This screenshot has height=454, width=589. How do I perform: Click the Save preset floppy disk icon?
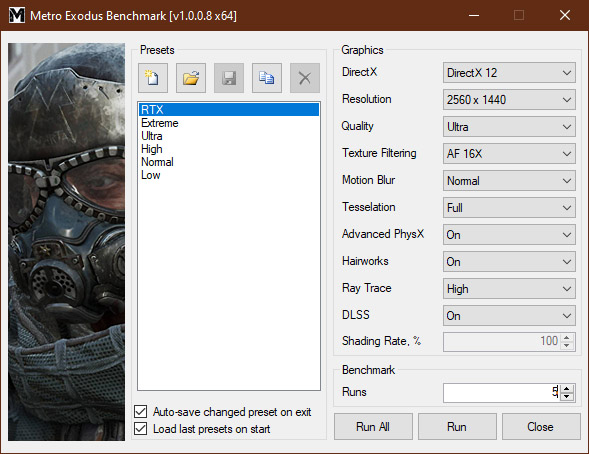229,78
